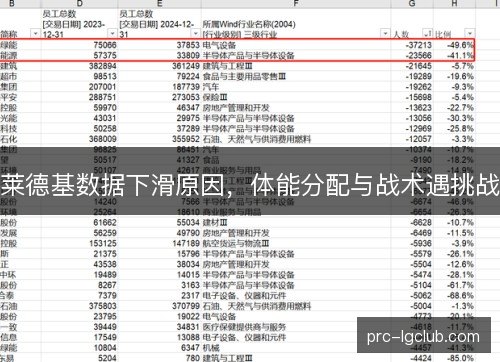
Task: Open the sorted 人数 column filter dropdown
Action: (x=427, y=34)
